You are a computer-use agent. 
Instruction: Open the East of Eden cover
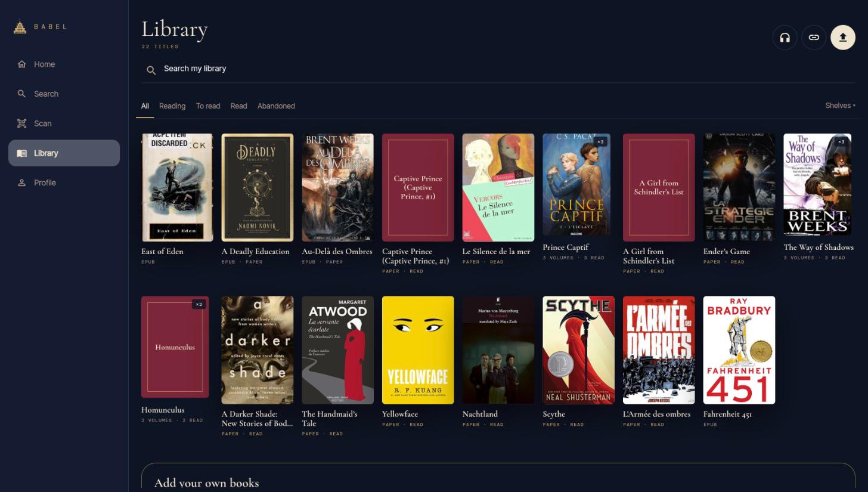(177, 187)
